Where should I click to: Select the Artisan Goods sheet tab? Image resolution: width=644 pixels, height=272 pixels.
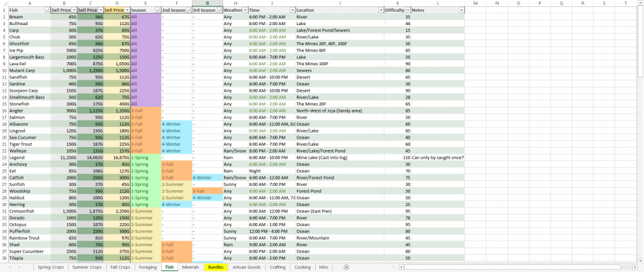coord(247,267)
